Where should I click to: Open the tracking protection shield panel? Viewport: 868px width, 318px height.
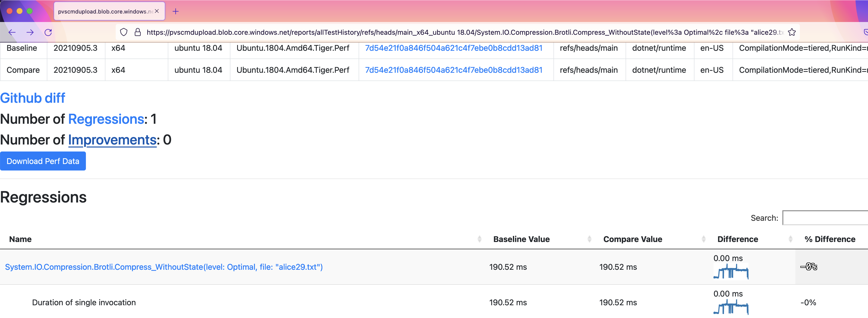pos(124,32)
